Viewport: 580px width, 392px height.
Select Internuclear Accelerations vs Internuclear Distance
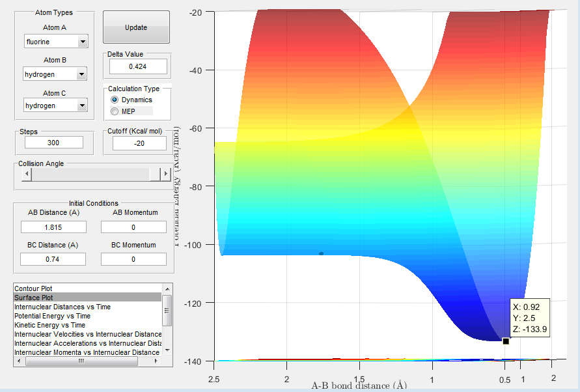[88, 343]
